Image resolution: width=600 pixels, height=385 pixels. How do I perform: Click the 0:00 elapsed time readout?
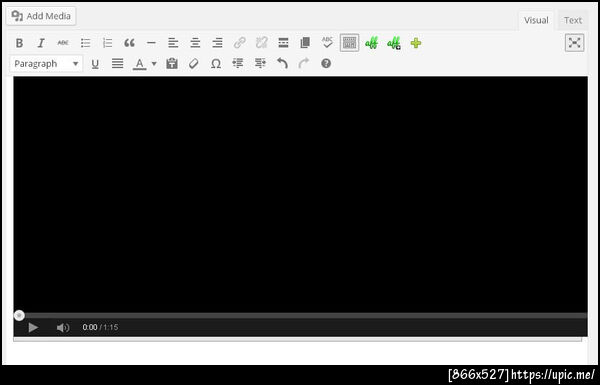coord(90,328)
